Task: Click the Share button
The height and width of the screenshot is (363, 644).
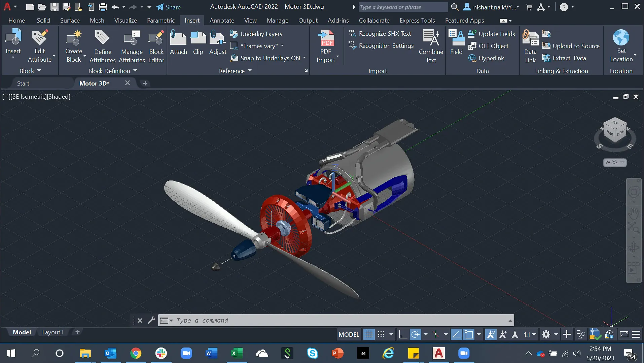Action: [x=168, y=7]
